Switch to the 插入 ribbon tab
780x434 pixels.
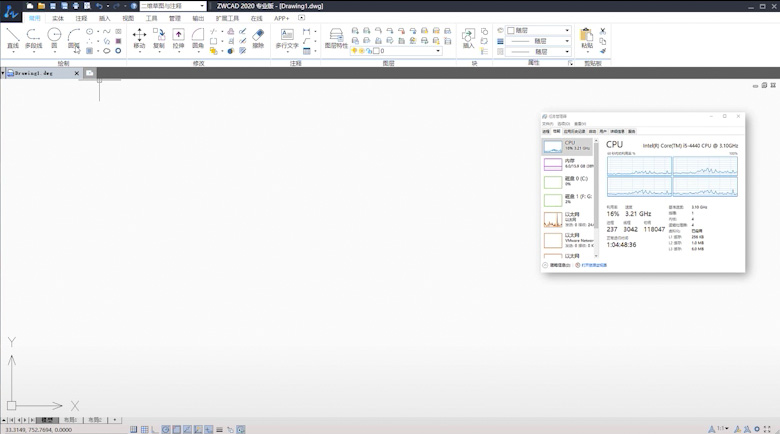(104, 18)
